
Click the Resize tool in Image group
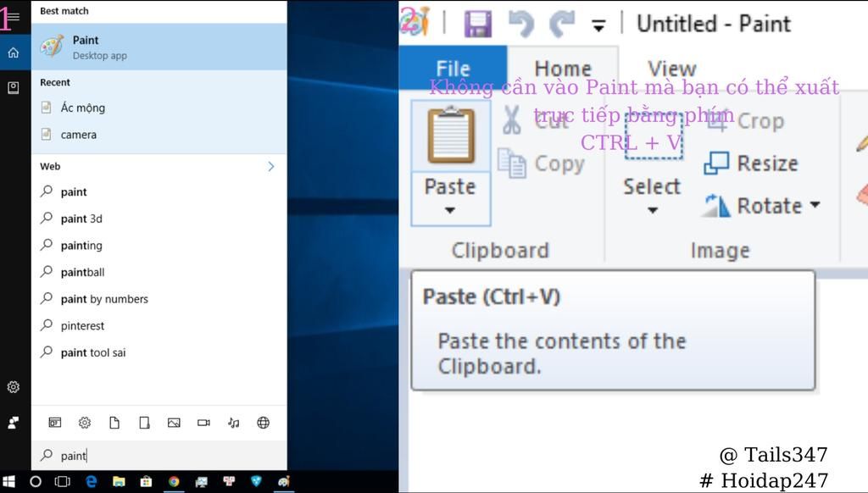(x=751, y=163)
